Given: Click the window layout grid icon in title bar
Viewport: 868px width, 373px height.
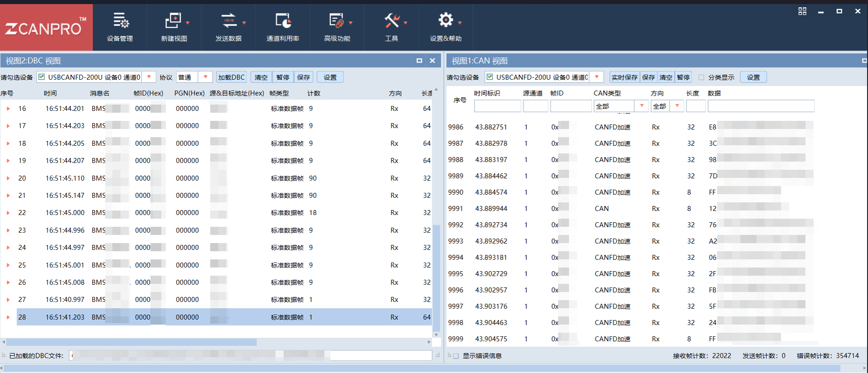Looking at the screenshot, I should click(802, 11).
